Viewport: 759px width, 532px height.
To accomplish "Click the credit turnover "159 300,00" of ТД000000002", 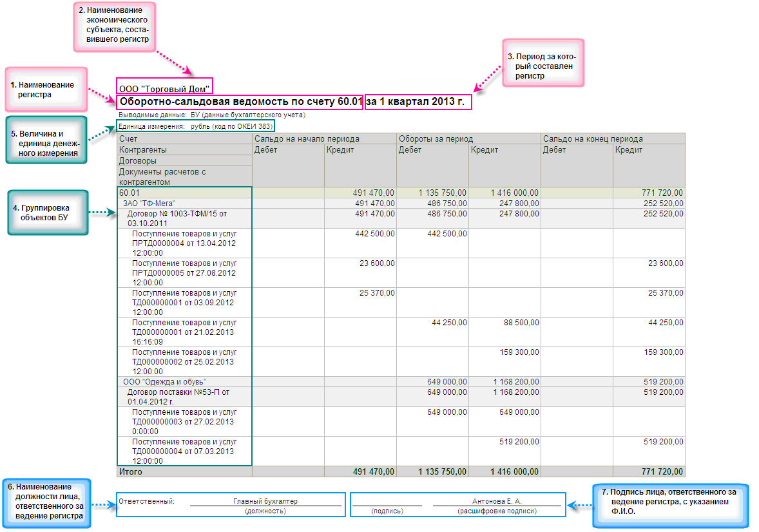I will pos(519,352).
